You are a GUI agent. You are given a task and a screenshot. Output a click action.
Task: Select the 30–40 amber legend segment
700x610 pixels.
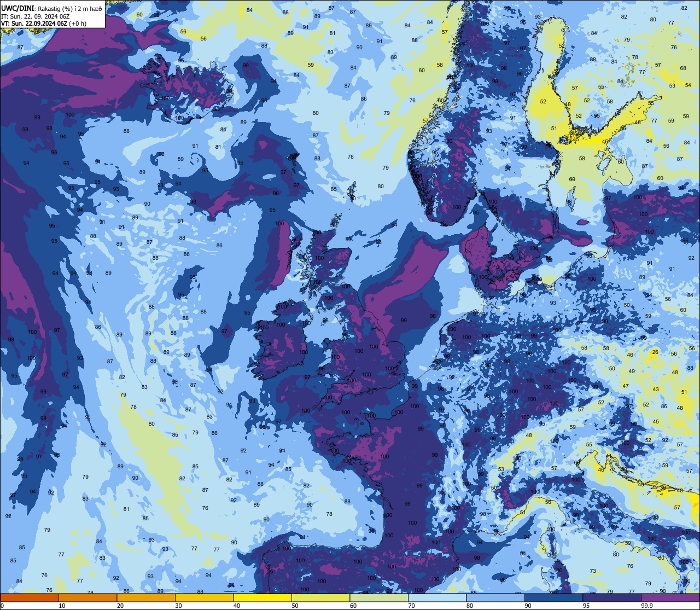click(x=204, y=598)
